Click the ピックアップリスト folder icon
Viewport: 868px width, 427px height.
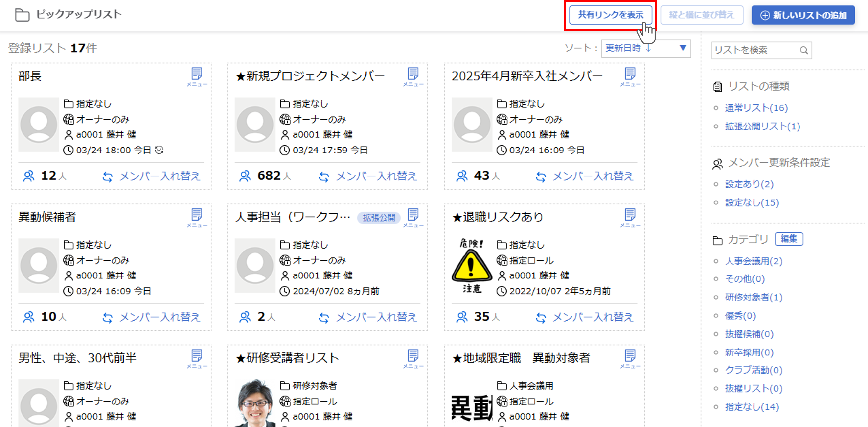22,15
